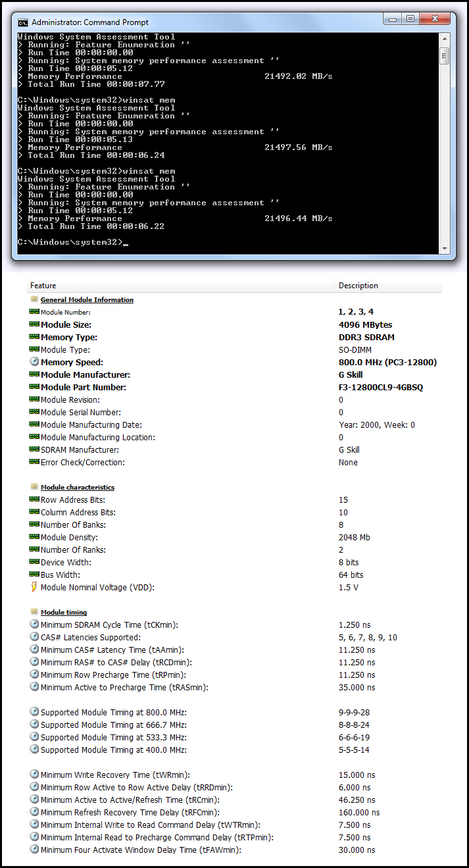469x868 pixels.
Task: Click the icon beside Error Check/Correction
Action: pos(34,462)
